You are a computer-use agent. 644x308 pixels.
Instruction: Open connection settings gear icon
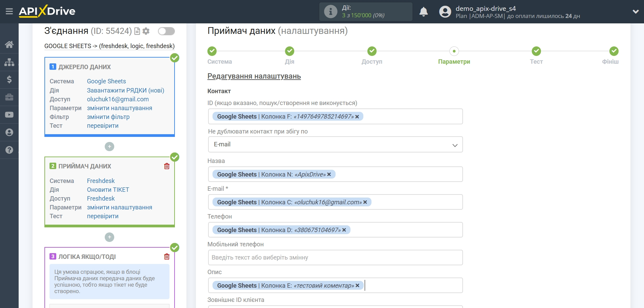pos(146,31)
